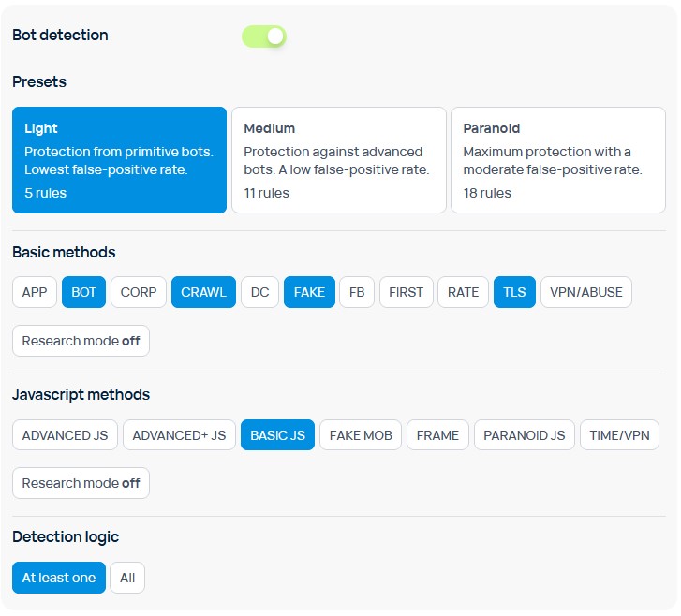This screenshot has width=681, height=616.
Task: Disable the BOT basic method
Action: 83,292
